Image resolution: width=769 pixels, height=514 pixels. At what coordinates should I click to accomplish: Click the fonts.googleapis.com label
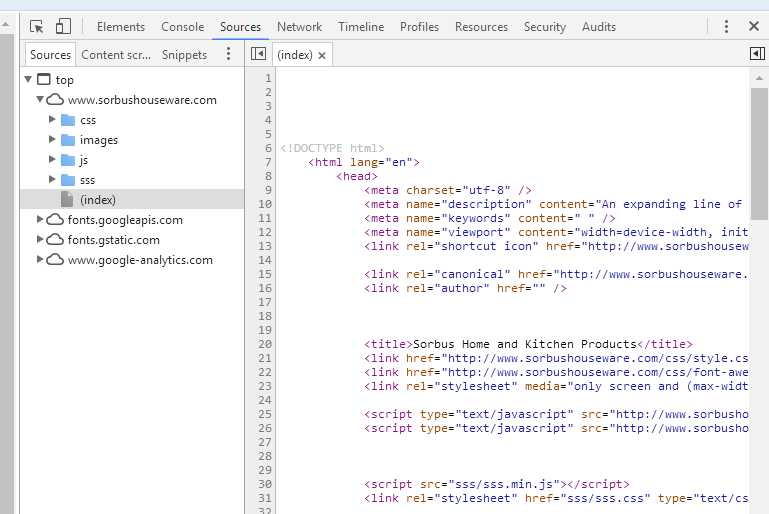point(125,220)
